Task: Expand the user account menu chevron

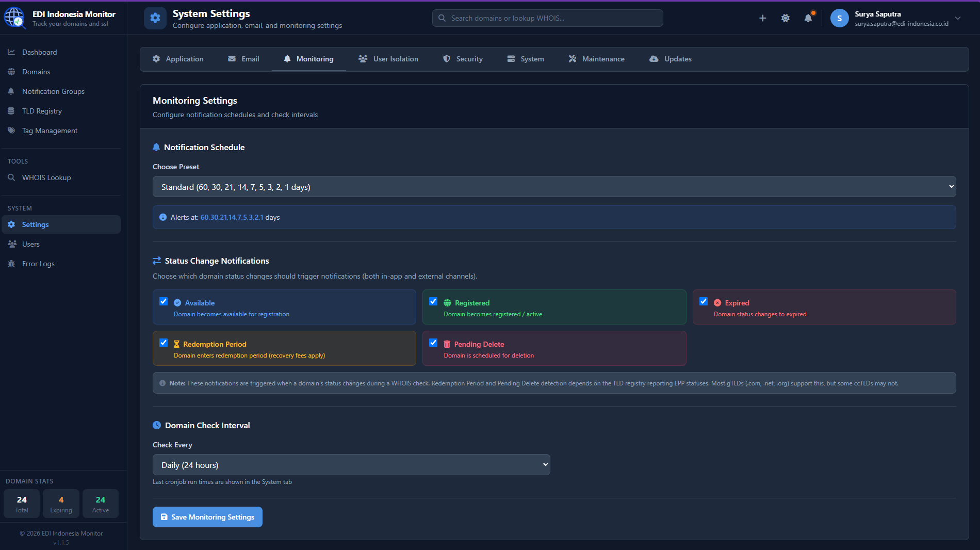Action: 958,18
